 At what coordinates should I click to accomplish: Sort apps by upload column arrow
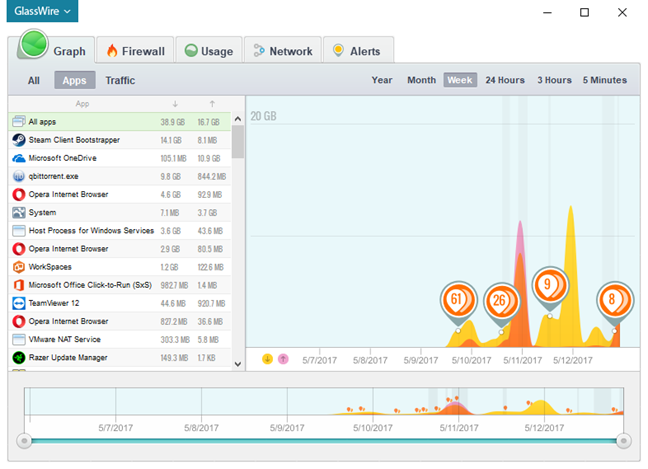point(212,104)
